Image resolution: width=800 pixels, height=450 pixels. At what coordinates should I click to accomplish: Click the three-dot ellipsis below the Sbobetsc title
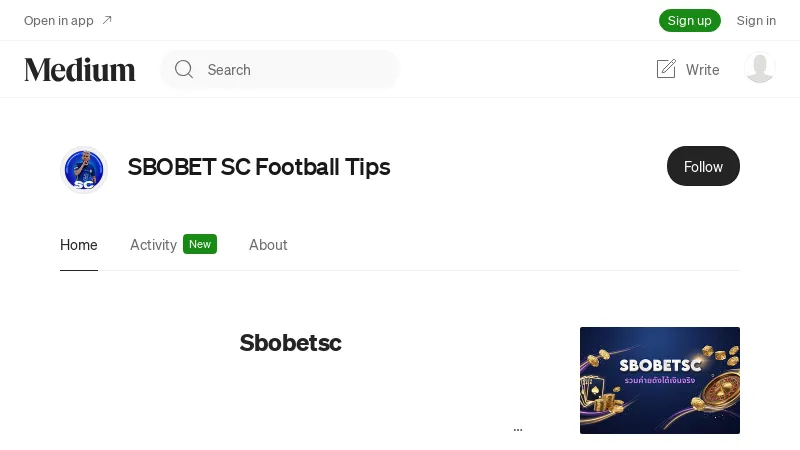[518, 429]
